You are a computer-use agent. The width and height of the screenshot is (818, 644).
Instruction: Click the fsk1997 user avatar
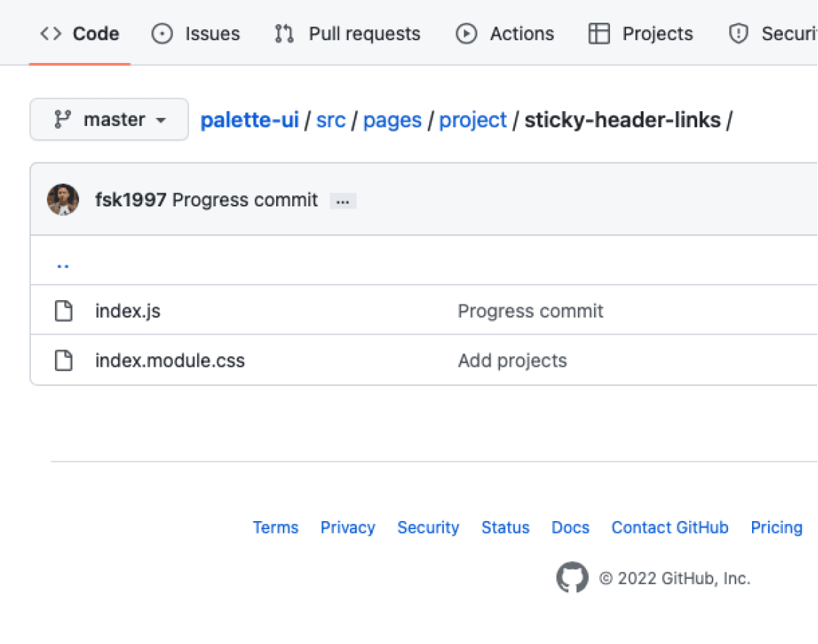point(63,200)
